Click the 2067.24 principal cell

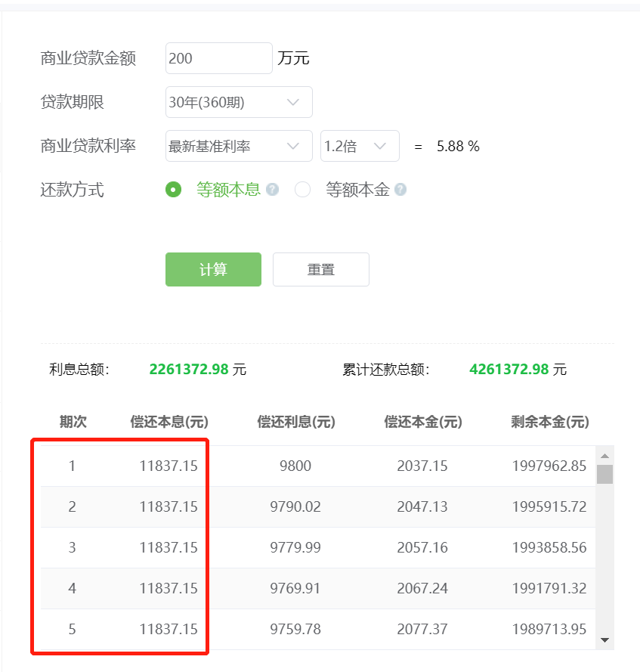[x=422, y=588]
